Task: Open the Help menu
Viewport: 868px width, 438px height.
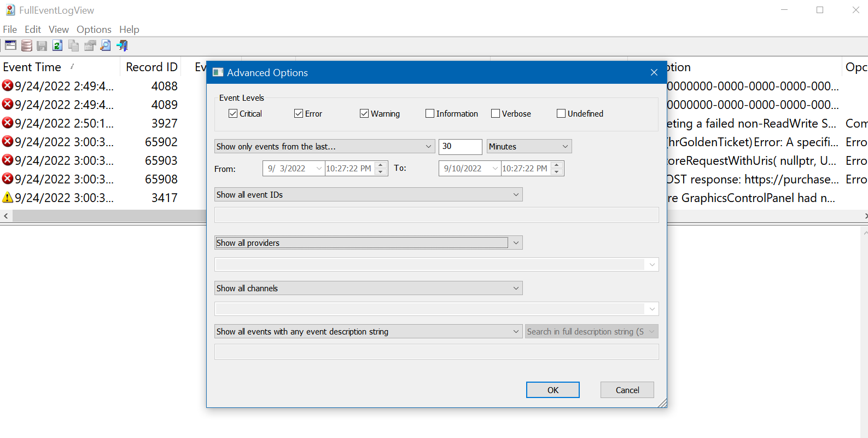Action: click(x=129, y=29)
